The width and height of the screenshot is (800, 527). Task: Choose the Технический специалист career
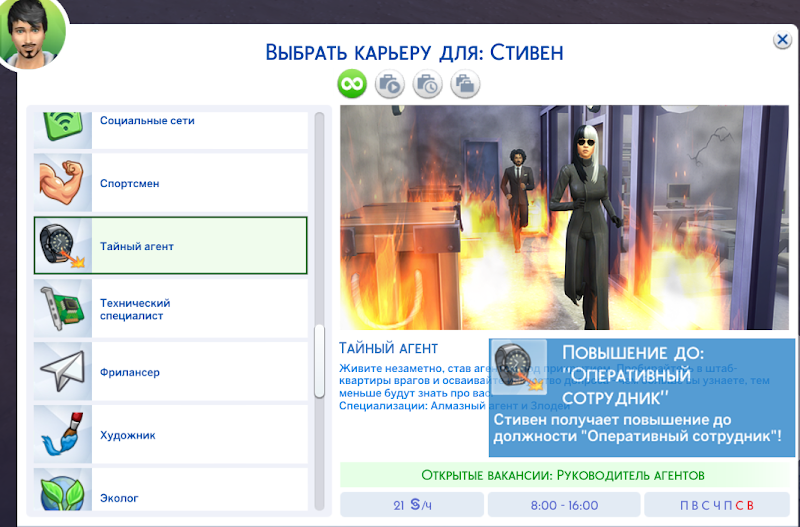(x=171, y=309)
